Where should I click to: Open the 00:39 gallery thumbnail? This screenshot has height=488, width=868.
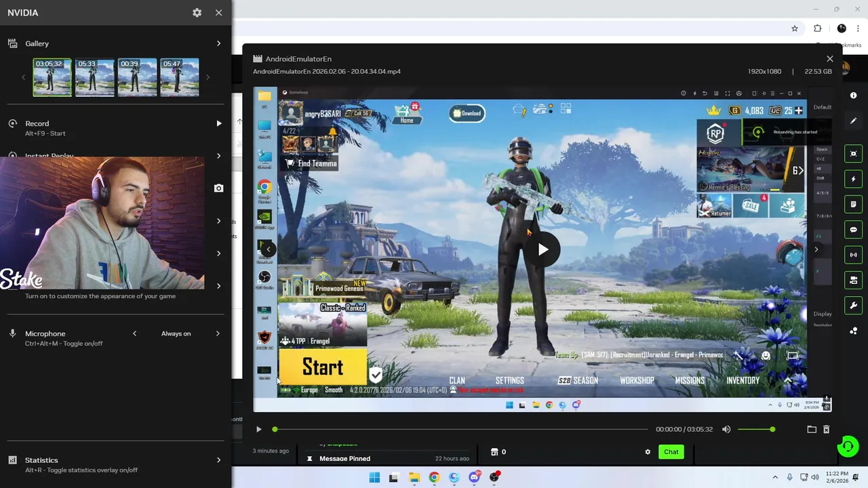tap(137, 77)
